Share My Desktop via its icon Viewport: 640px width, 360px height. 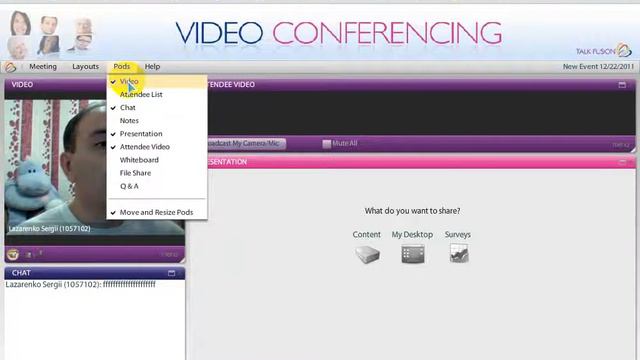click(413, 254)
